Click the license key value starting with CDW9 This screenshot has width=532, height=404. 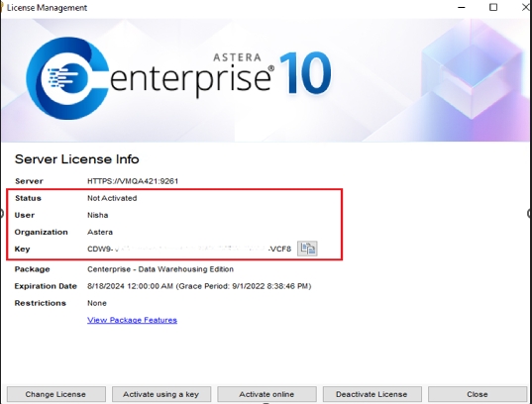(x=189, y=249)
